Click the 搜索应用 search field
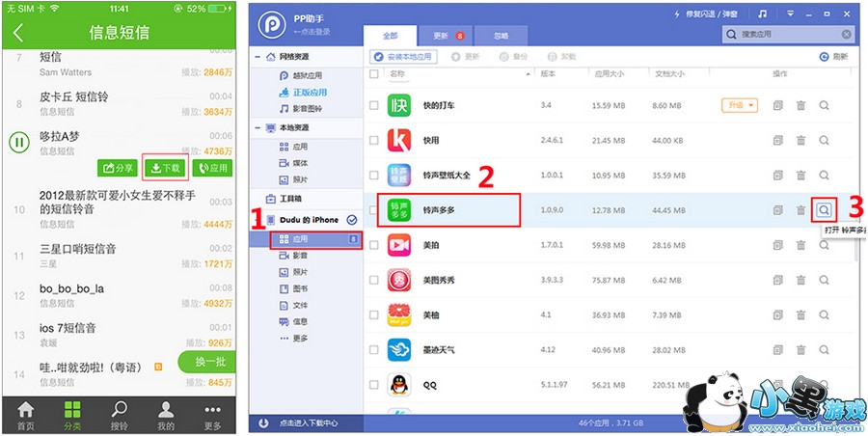This screenshot has width=868, height=436. (x=788, y=35)
